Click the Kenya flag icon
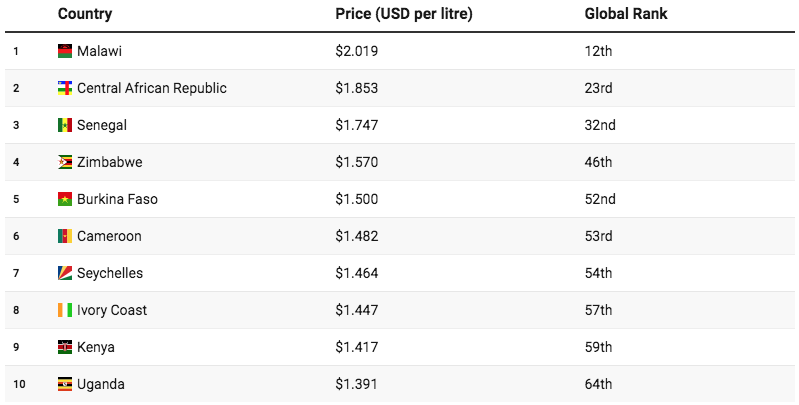The width and height of the screenshot is (799, 405). point(65,347)
